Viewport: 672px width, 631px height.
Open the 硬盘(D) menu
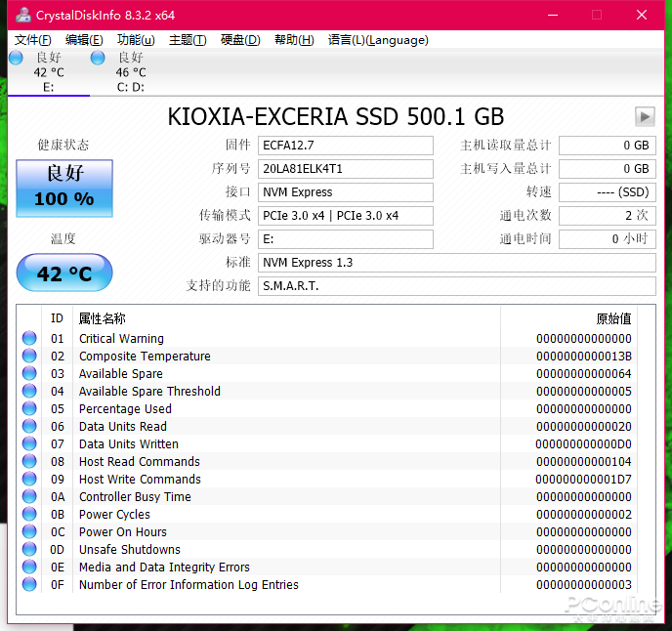(x=240, y=40)
